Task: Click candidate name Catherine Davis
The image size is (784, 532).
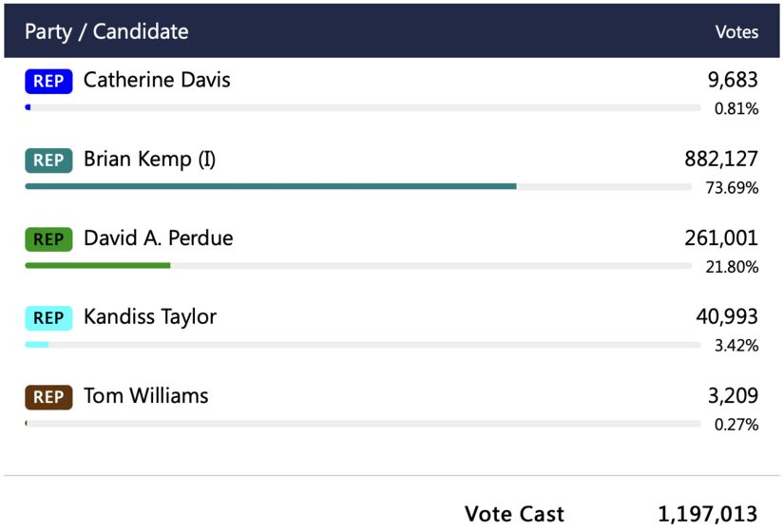Action: [157, 81]
